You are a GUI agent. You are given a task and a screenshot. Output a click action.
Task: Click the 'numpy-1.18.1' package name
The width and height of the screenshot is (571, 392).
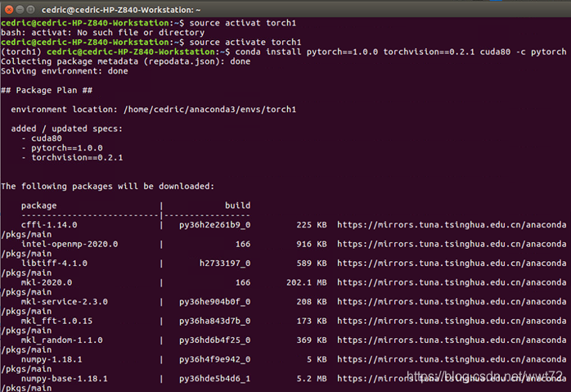point(52,359)
